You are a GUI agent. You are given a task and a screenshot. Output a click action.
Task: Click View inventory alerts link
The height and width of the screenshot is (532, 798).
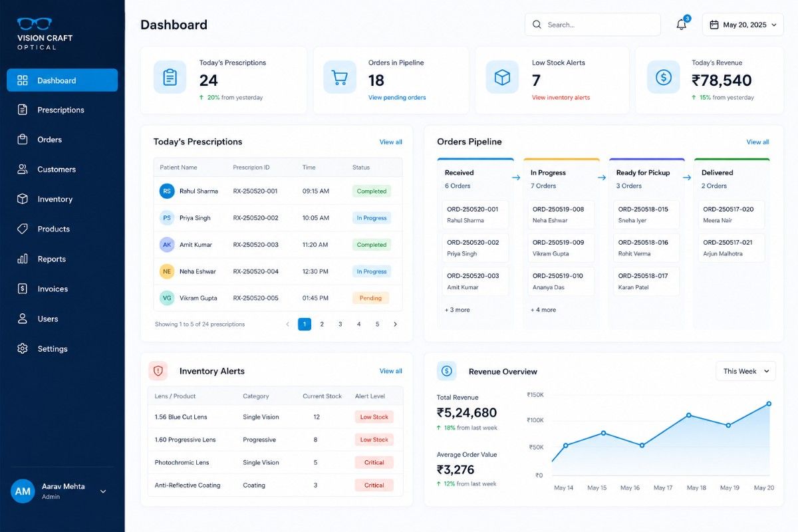coord(561,98)
